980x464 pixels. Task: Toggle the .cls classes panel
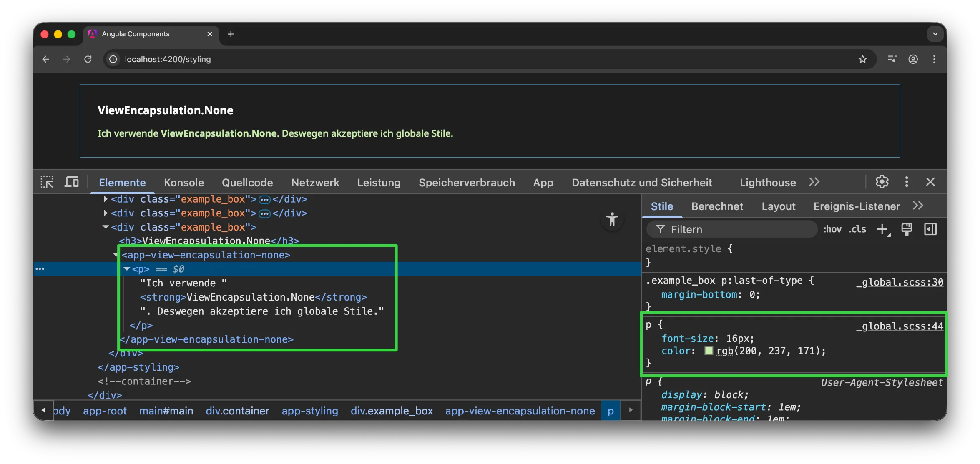[x=857, y=229]
